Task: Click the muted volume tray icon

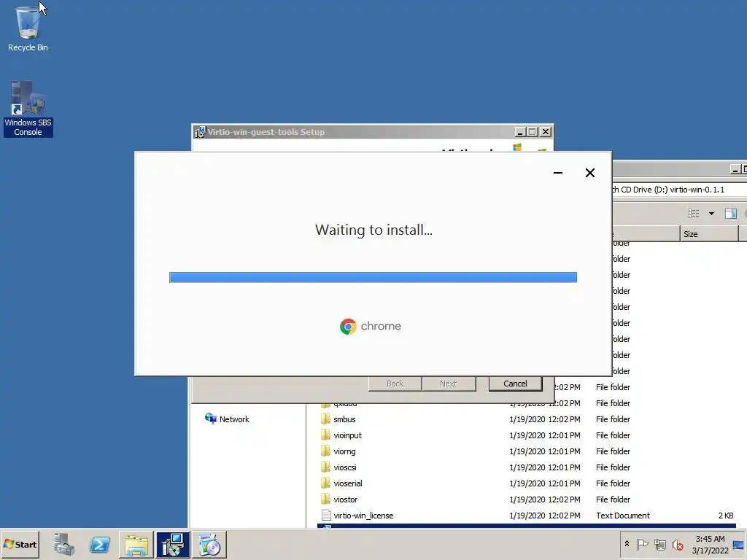Action: 677,544
